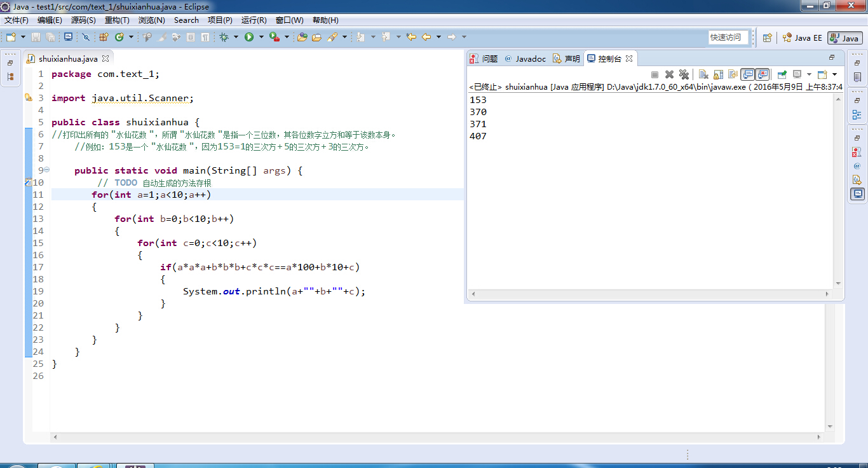
Task: Click the New Java Class icon
Action: (x=119, y=37)
